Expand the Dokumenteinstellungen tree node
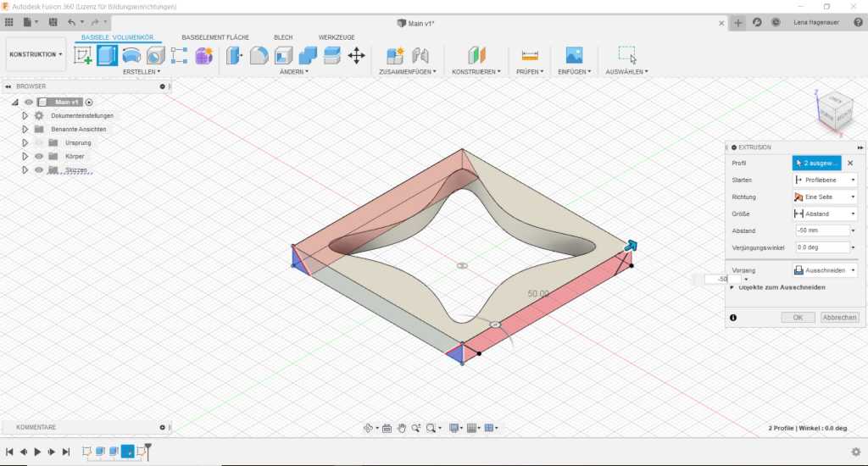Screen dimensions: 868x466 [25, 116]
